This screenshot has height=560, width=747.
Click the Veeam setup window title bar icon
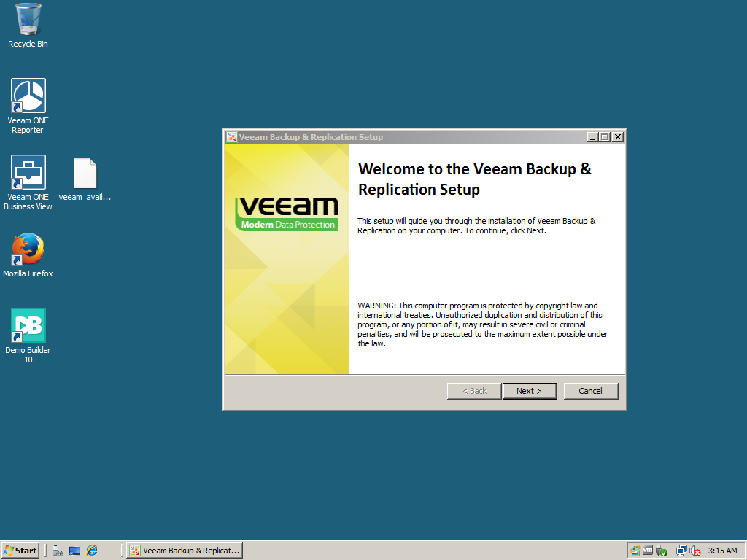tap(230, 136)
